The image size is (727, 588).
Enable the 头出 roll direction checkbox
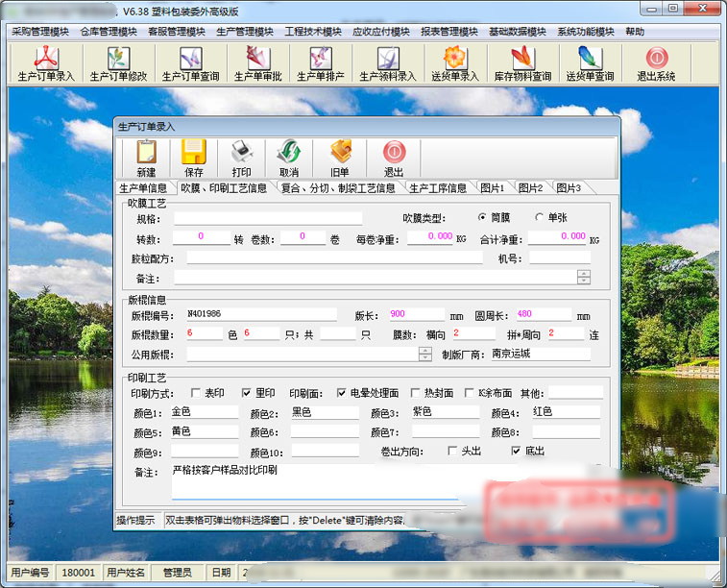tap(452, 451)
